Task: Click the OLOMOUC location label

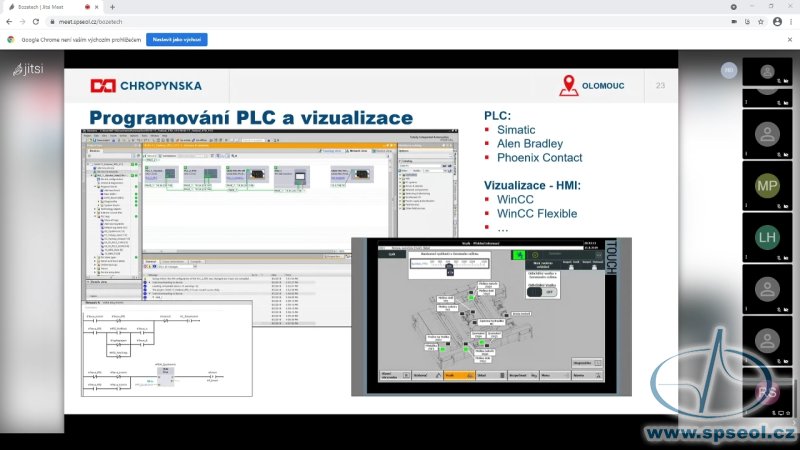Action: click(x=592, y=86)
